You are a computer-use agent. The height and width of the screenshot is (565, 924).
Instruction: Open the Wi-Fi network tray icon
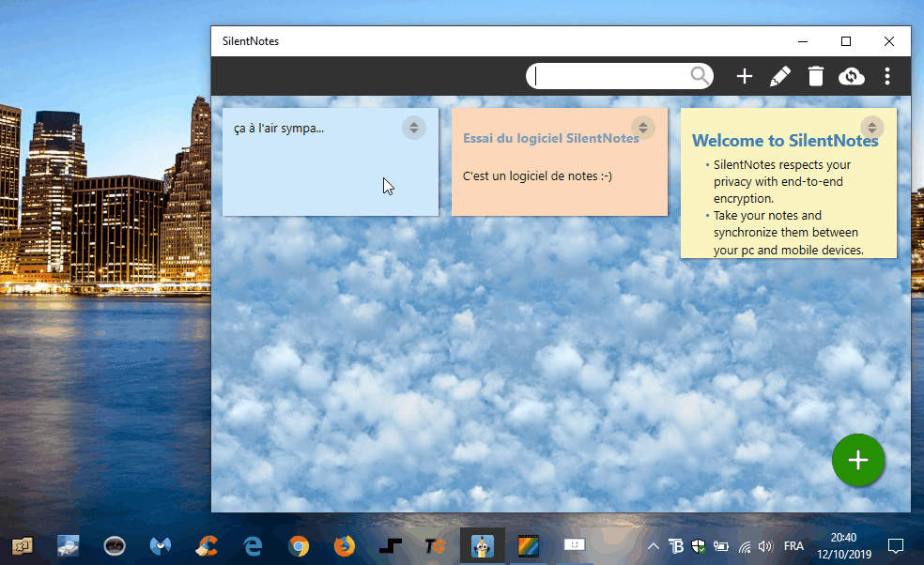click(x=745, y=547)
